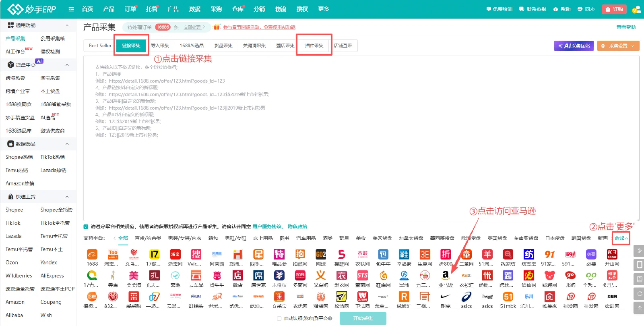This screenshot has height=326, width=644.
Task: Click the 同步 sync icon in header
Action: click(580, 9)
